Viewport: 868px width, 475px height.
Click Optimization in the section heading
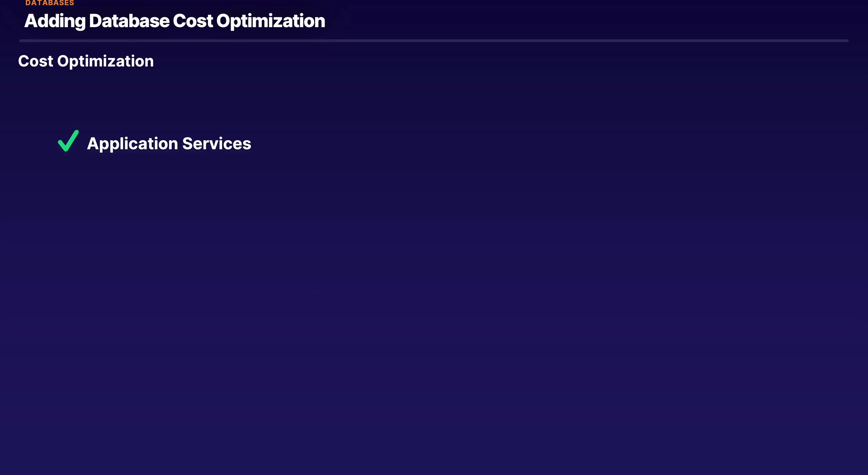[105, 61]
